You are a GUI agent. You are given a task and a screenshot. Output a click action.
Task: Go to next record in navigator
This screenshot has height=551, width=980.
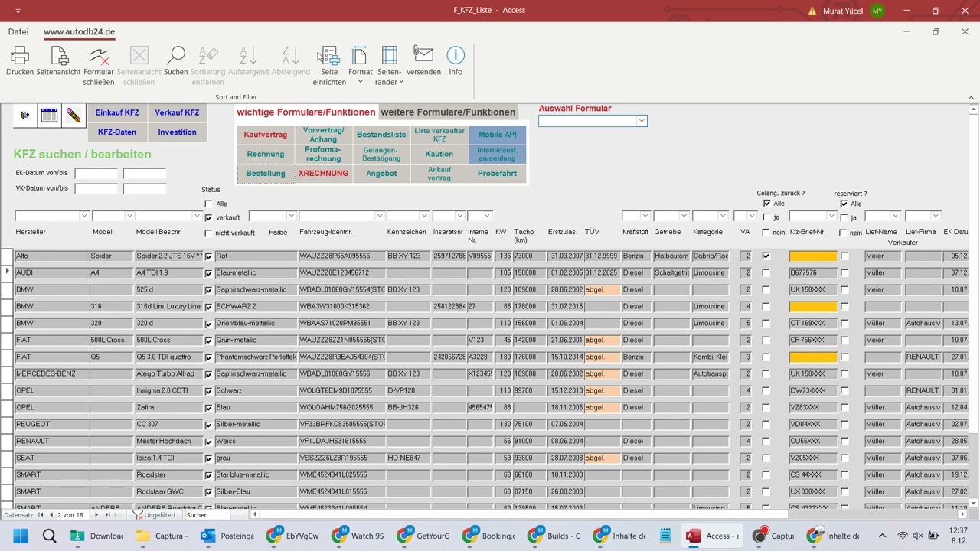(96, 515)
